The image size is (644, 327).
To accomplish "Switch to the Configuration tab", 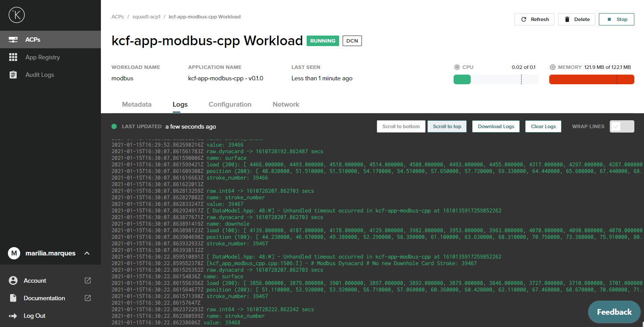I will tap(230, 104).
